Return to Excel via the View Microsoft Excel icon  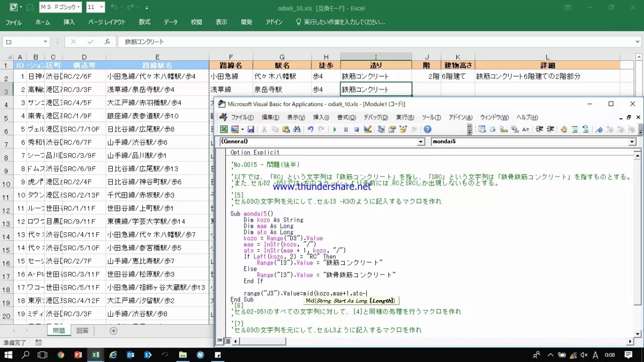pos(224,129)
